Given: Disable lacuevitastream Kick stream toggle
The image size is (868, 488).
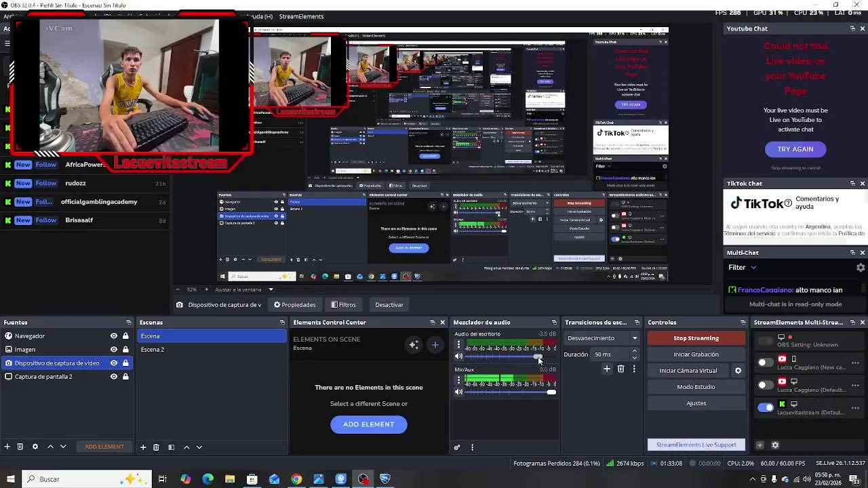Looking at the screenshot, I should 765,407.
